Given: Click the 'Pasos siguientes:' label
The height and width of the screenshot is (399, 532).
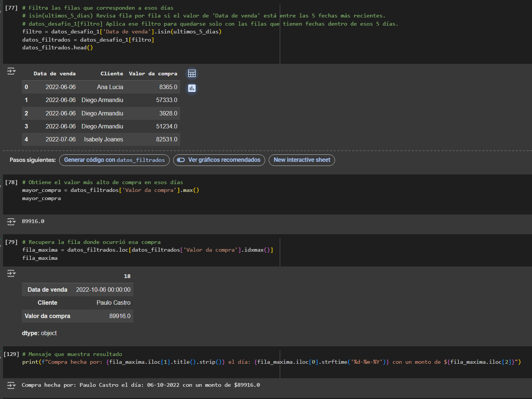Looking at the screenshot, I should click(33, 160).
